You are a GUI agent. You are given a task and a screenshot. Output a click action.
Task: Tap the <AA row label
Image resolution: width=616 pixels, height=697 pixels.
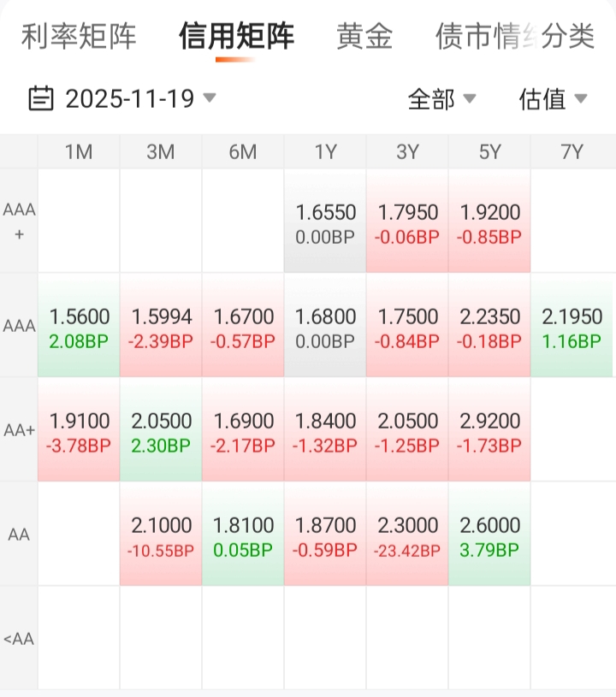tap(19, 639)
